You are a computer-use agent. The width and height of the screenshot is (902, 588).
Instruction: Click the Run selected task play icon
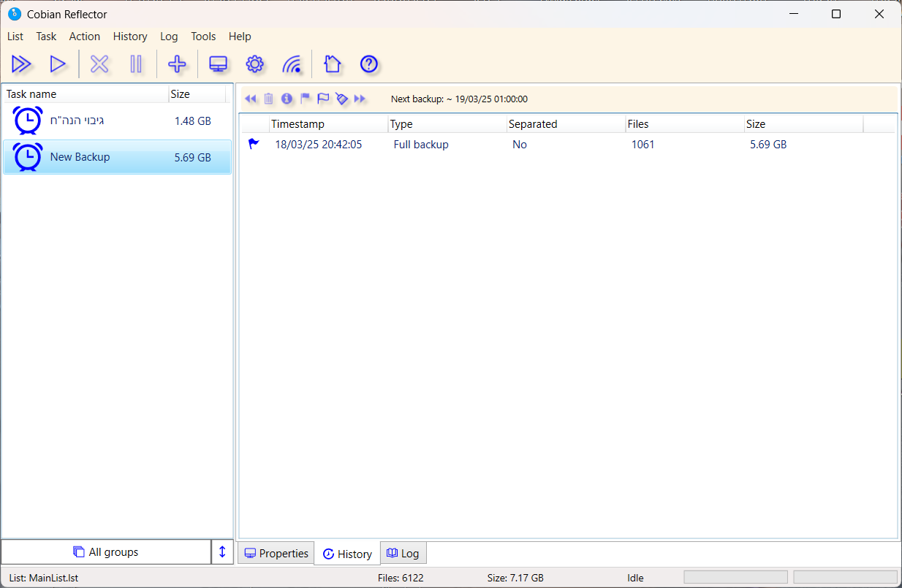[58, 64]
